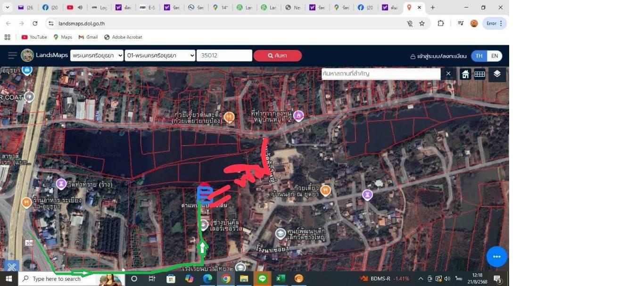Click the measurement tool icon at bottom-left
The image size is (644, 286).
tap(12, 267)
